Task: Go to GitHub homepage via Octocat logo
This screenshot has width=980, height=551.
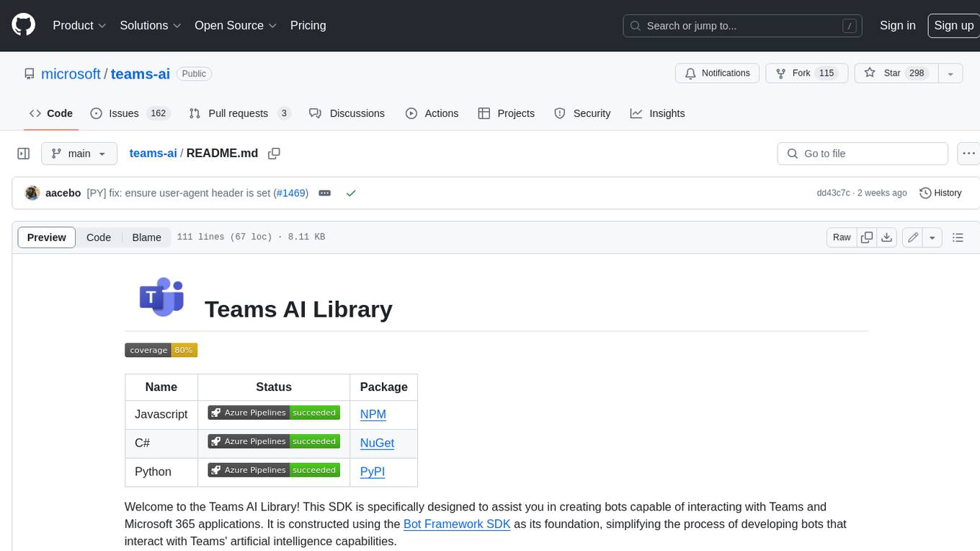Action: click(x=23, y=25)
